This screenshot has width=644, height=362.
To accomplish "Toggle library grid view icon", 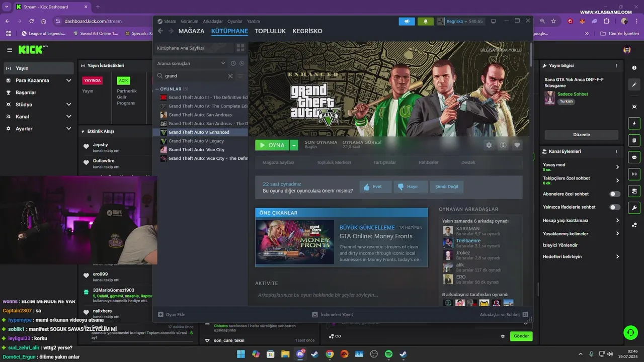I will pyautogui.click(x=240, y=48).
